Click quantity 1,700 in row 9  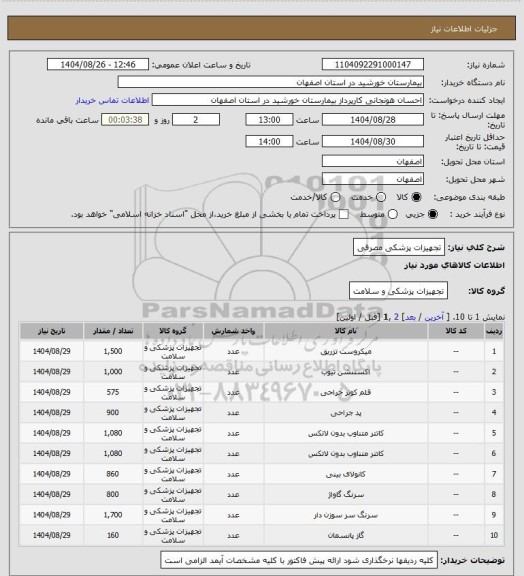pyautogui.click(x=113, y=515)
